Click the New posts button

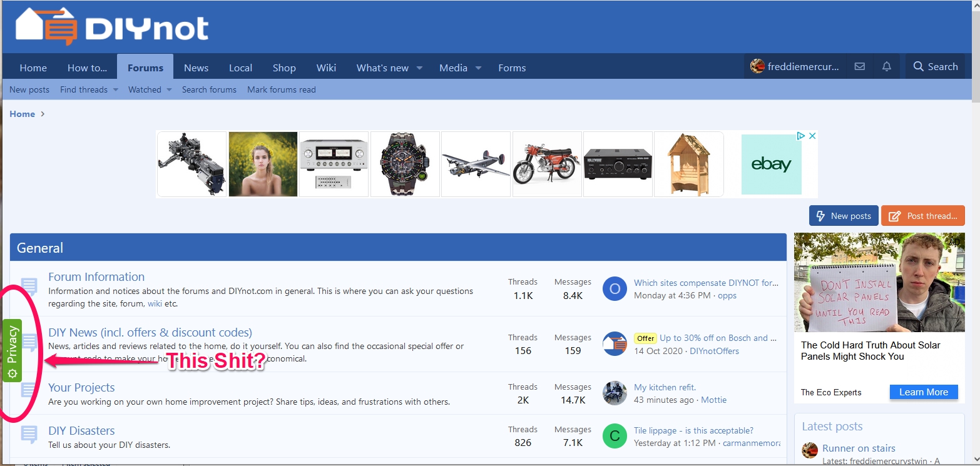[844, 216]
